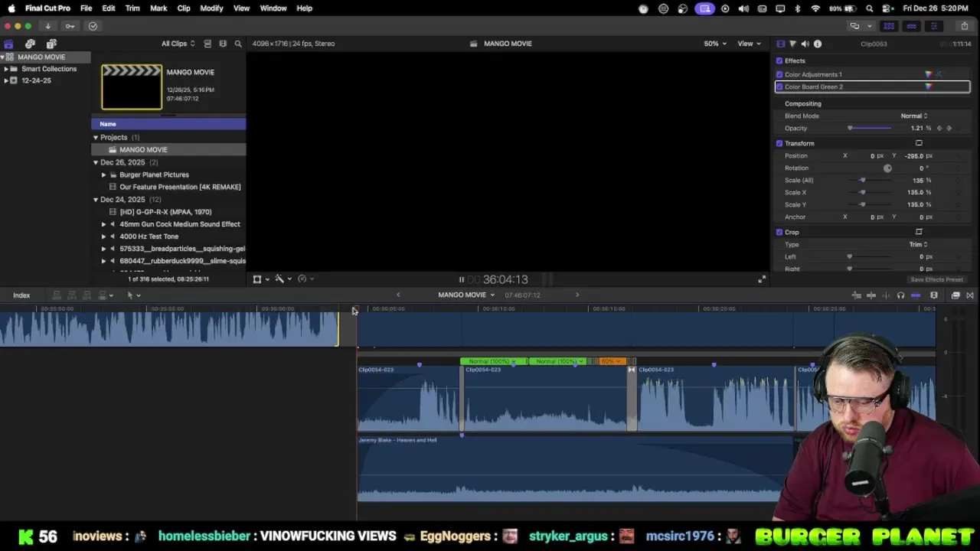Open the viewer View options dropdown

[x=748, y=44]
